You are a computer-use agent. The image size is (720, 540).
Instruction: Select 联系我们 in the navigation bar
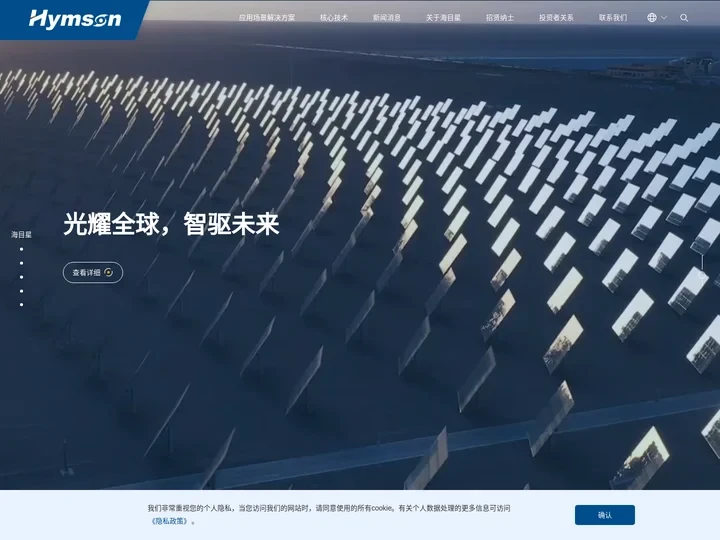(x=613, y=17)
